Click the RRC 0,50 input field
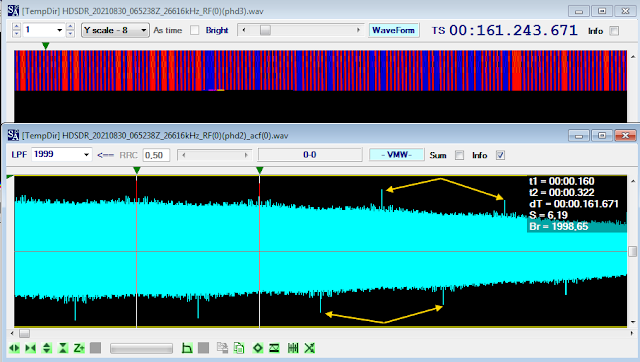Image resolution: width=640 pixels, height=362 pixels. click(156, 155)
